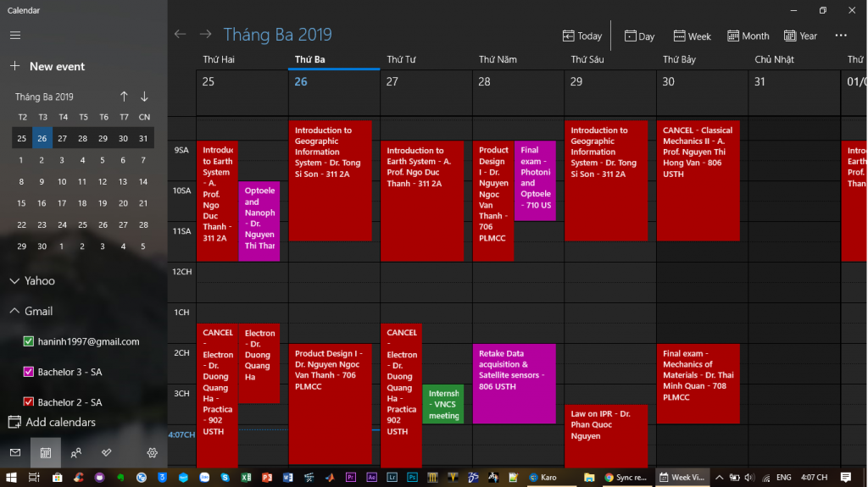The width and height of the screenshot is (868, 487).
Task: Open Final exam Mechanics of Materials event
Action: click(698, 384)
